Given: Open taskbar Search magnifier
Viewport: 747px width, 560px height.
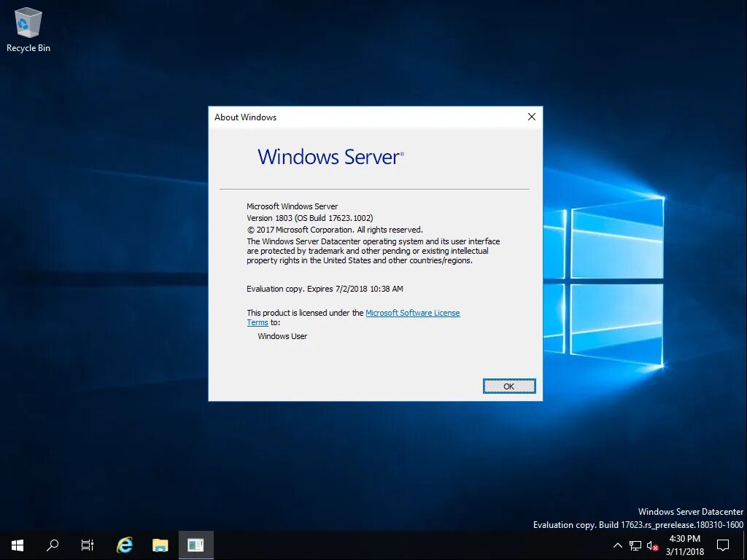Looking at the screenshot, I should tap(53, 545).
